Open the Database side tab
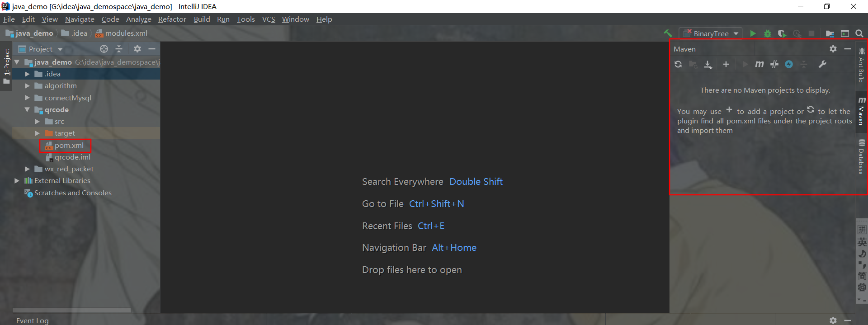Screen dimensions: 868x325 tap(862, 156)
